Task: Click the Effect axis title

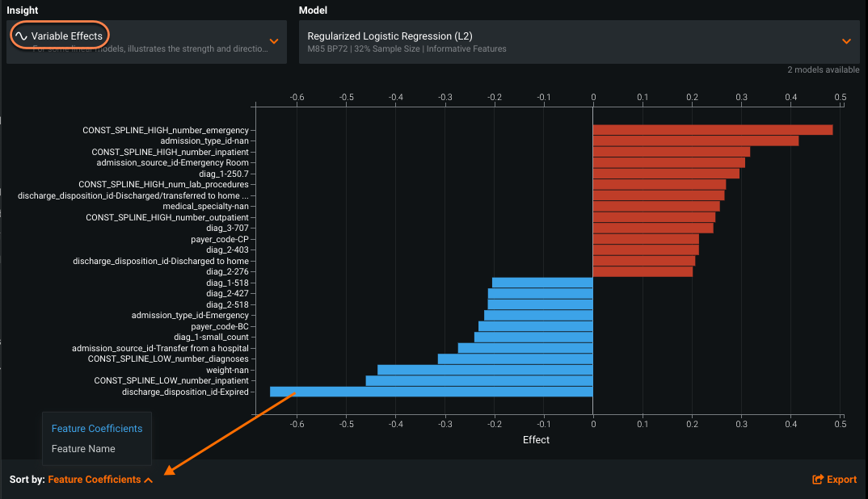Action: coord(536,440)
